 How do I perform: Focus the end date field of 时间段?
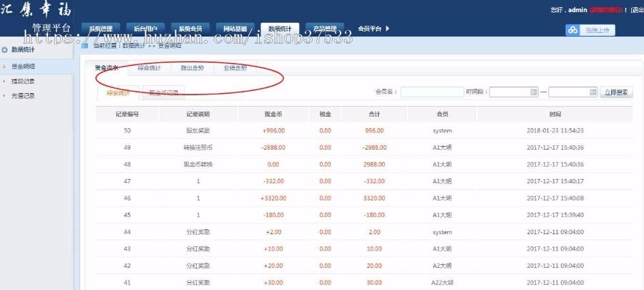pos(573,92)
